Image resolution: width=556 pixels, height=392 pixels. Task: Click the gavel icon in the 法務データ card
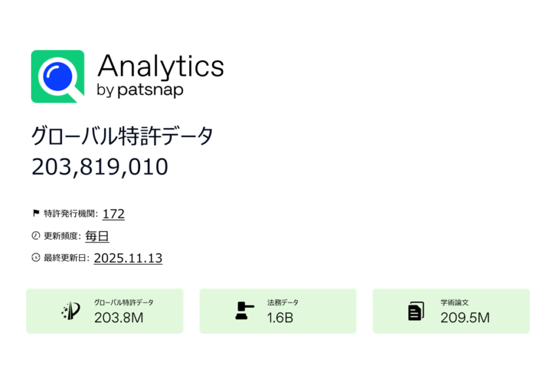click(244, 311)
